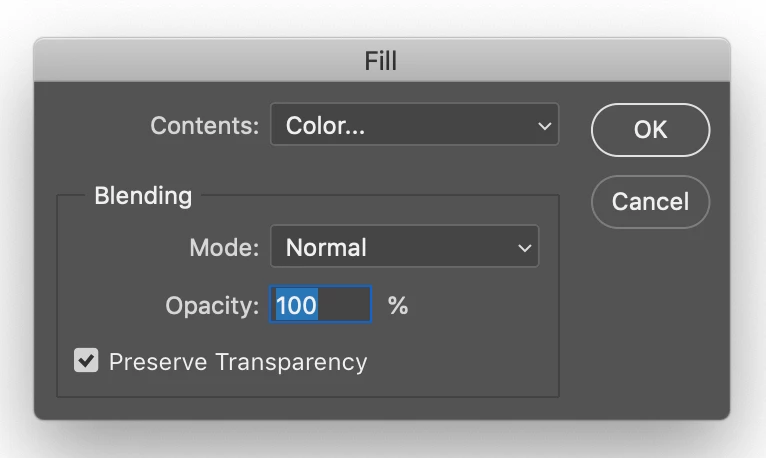766x458 pixels.
Task: Click the chevron arrow on the Contents dropdown
Action: [544, 127]
